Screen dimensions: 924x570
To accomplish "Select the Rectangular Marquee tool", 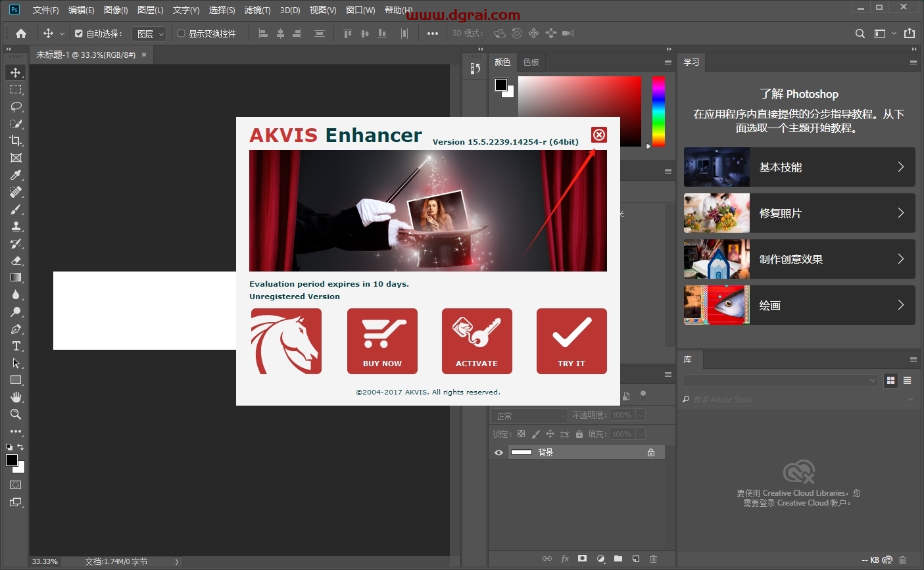I will point(16,89).
